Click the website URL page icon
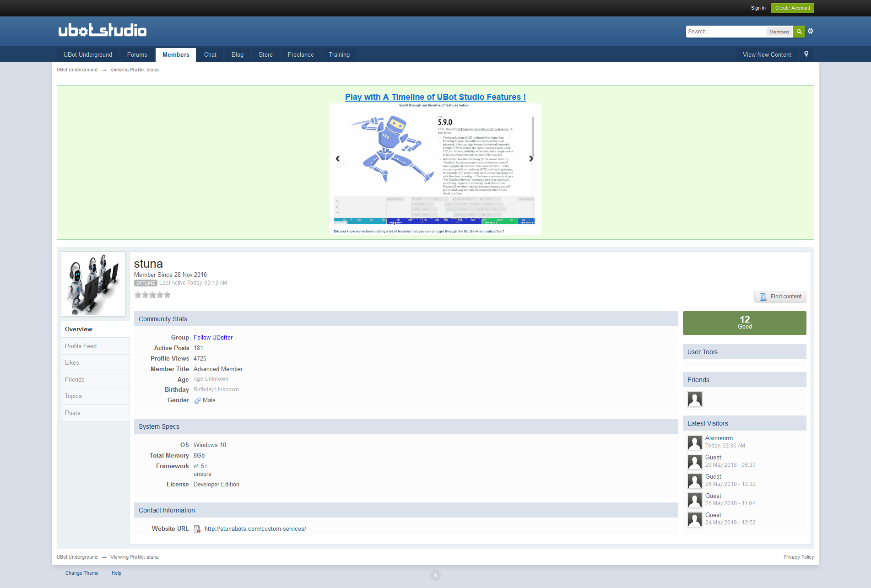This screenshot has height=588, width=871. coord(197,529)
